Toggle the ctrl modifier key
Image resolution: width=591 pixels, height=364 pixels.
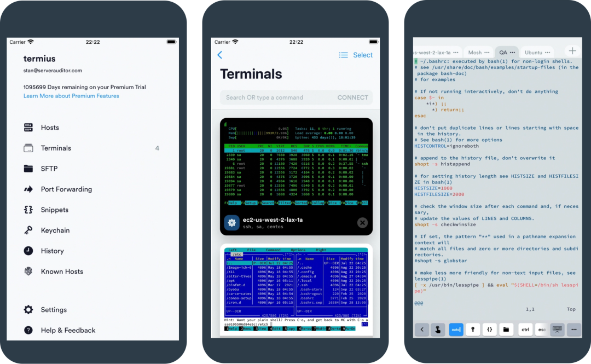pyautogui.click(x=525, y=330)
